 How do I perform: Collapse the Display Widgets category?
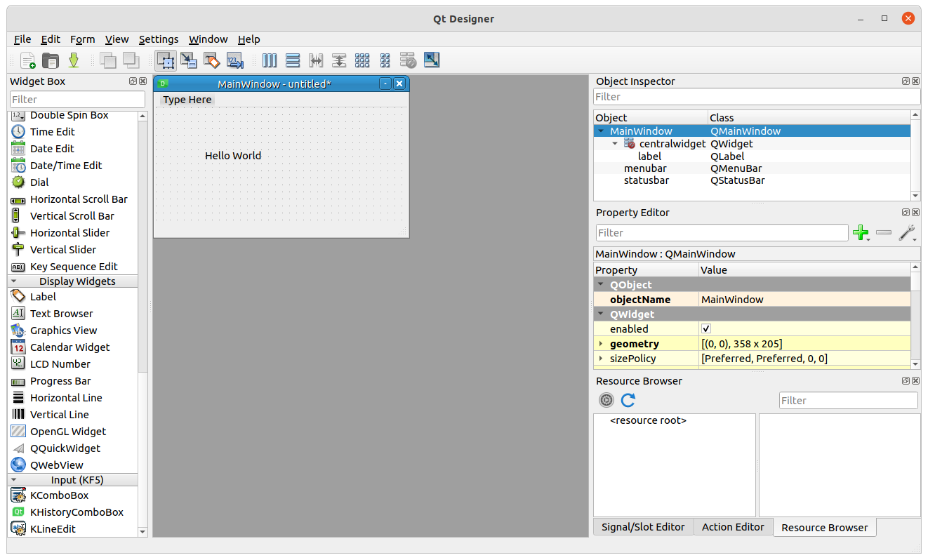tap(14, 281)
